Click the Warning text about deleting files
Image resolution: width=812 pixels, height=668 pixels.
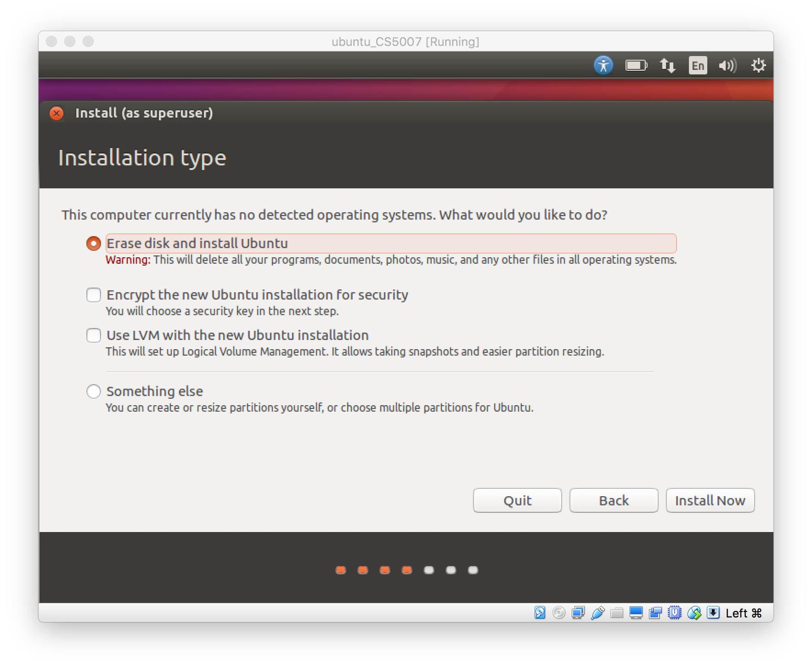coord(391,260)
